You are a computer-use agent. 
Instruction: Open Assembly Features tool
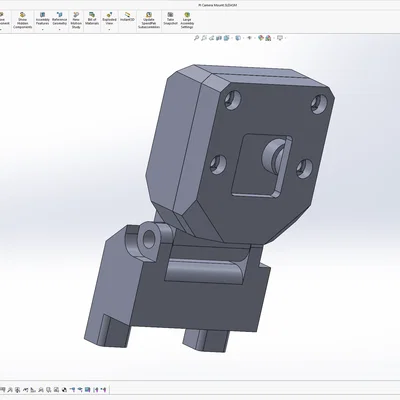[42, 19]
